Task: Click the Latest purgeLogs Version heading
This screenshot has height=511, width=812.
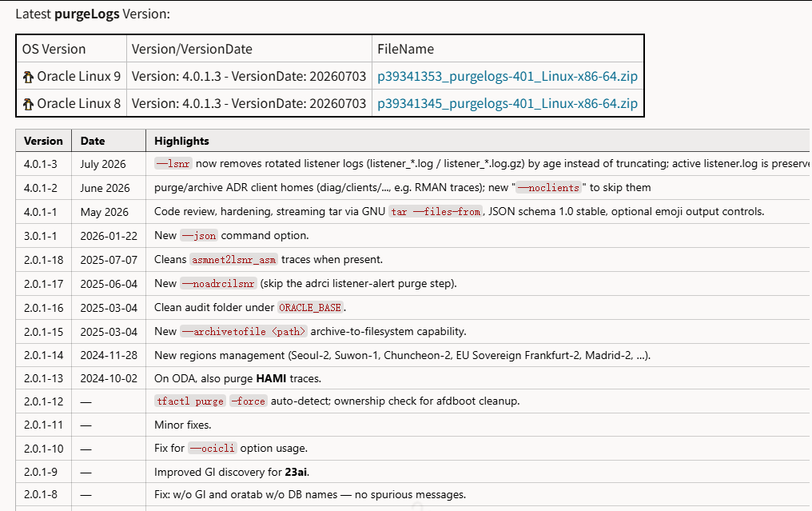Action: pos(93,14)
